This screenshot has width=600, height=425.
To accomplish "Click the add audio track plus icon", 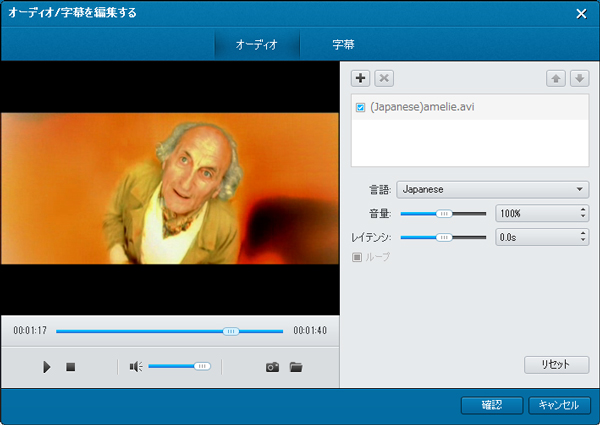I will (x=361, y=78).
